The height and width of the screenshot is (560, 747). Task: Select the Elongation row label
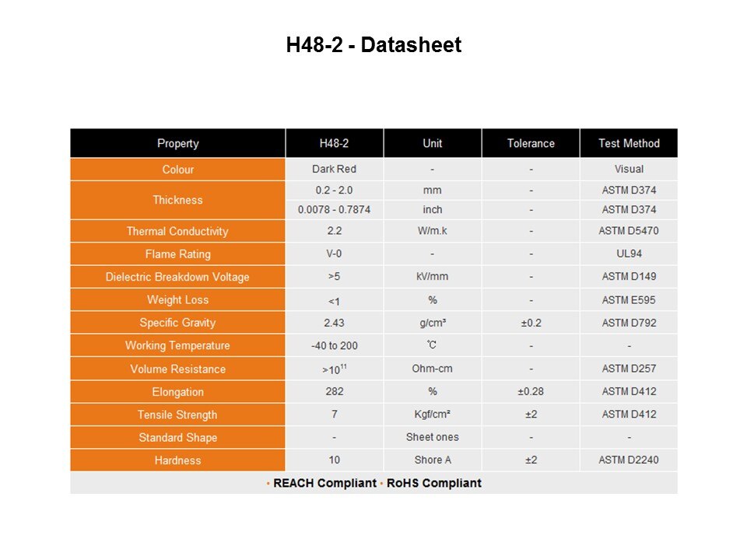tap(177, 392)
